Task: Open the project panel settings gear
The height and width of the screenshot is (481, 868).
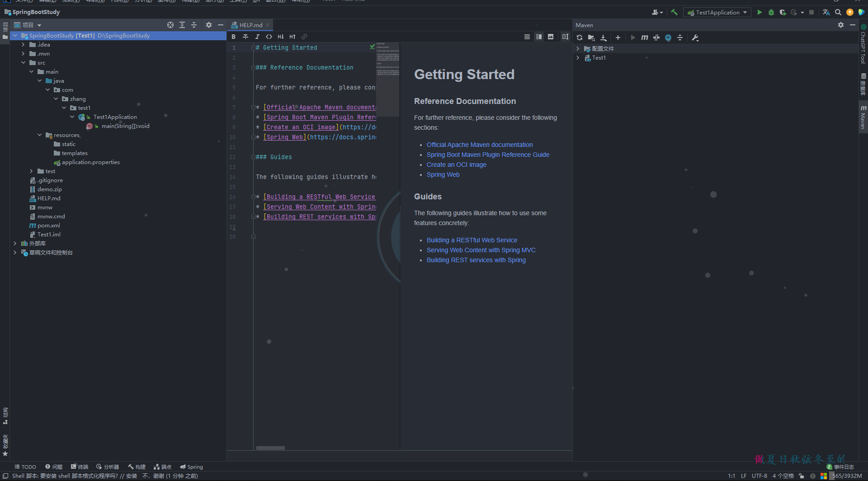Action: click(x=209, y=25)
